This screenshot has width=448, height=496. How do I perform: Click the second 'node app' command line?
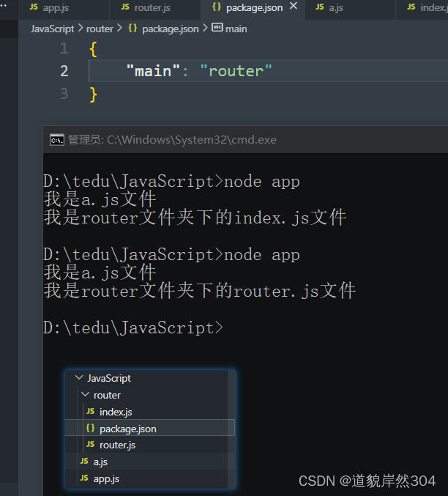172,255
